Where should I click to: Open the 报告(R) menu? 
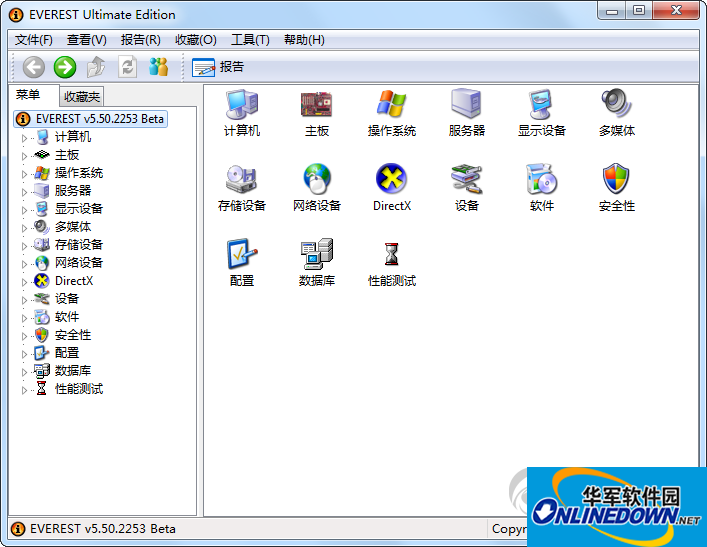(x=141, y=40)
